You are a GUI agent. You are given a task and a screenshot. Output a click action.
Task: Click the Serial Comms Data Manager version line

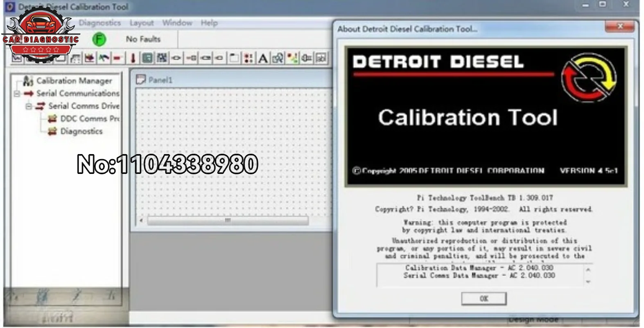(x=479, y=276)
